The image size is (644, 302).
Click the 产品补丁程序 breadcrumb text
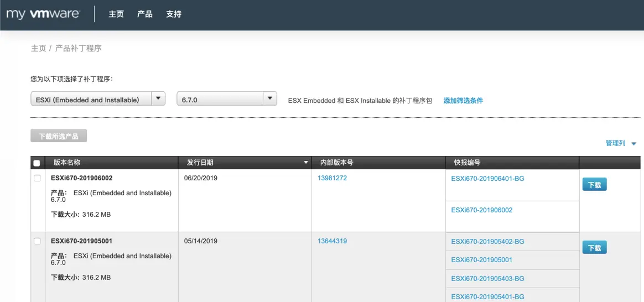(x=79, y=49)
